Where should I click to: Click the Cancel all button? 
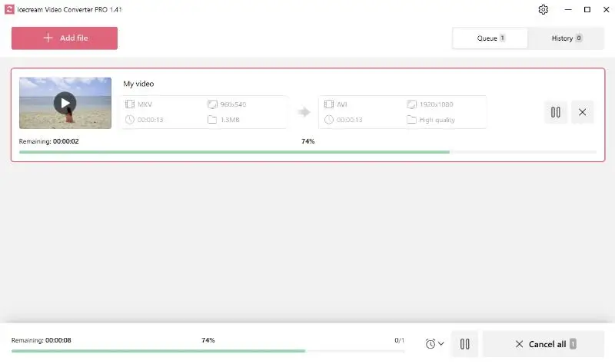[x=544, y=344]
